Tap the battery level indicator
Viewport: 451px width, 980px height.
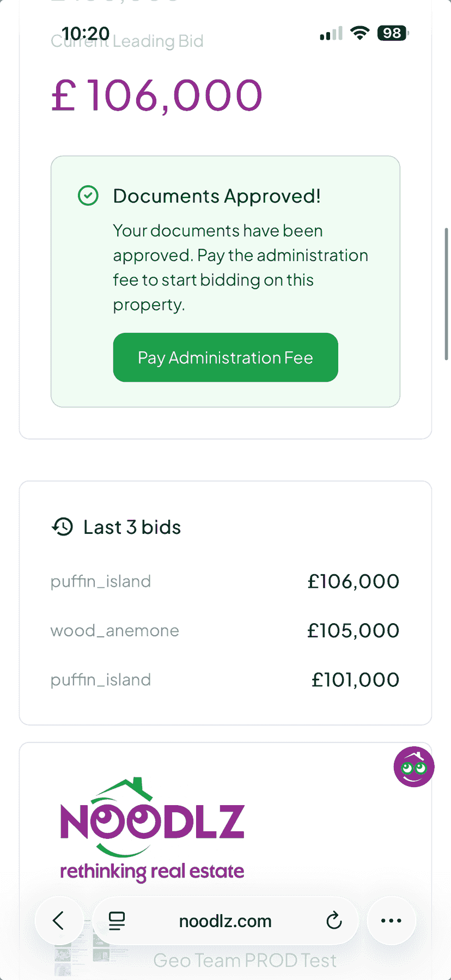392,33
